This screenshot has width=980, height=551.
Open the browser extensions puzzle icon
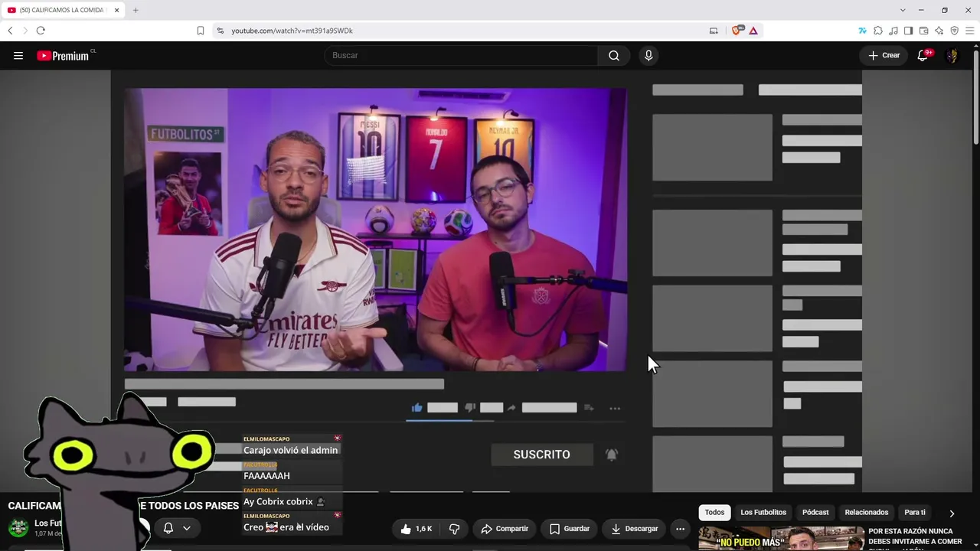pyautogui.click(x=878, y=31)
